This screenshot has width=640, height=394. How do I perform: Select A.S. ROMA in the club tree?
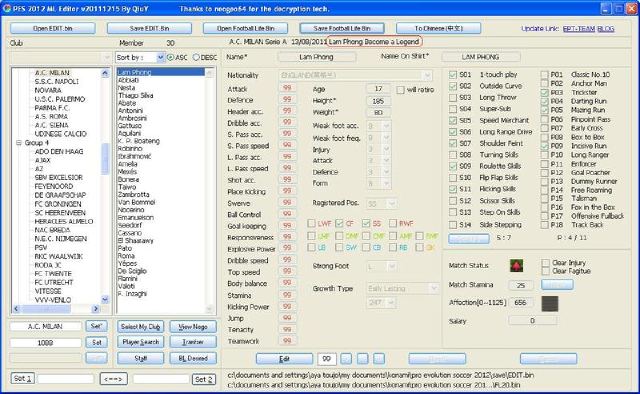pos(51,116)
